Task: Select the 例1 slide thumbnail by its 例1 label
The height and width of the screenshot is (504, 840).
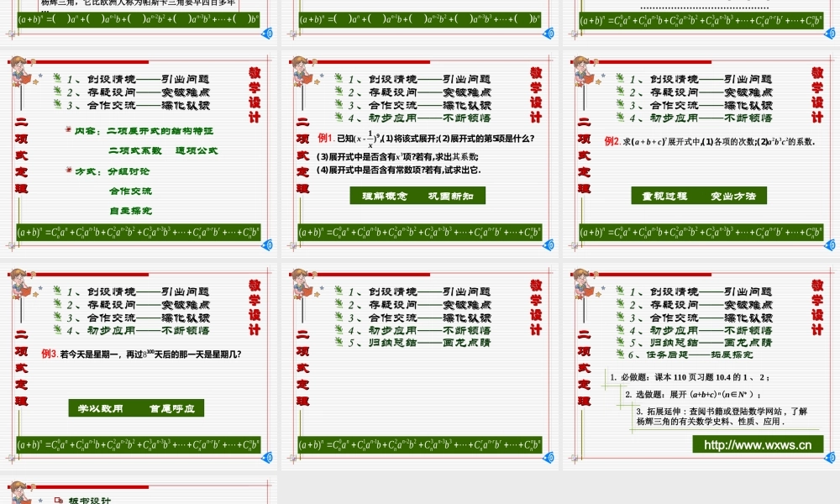Action: 326,139
